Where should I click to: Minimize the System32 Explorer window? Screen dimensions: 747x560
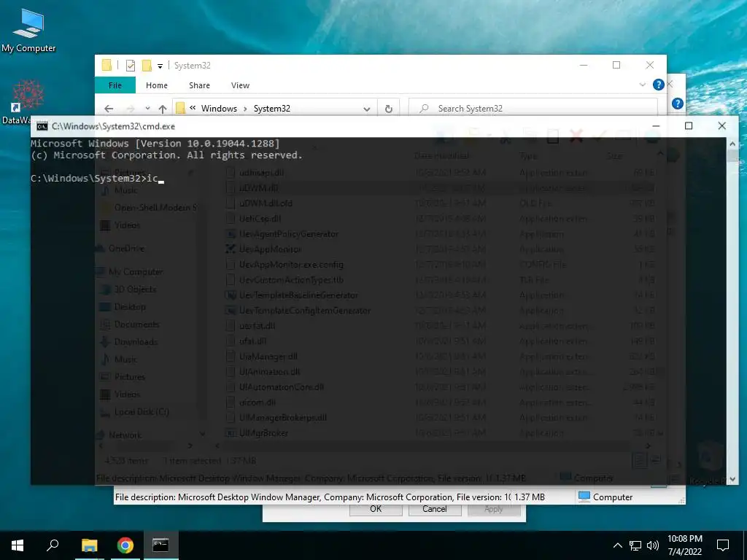coord(584,65)
